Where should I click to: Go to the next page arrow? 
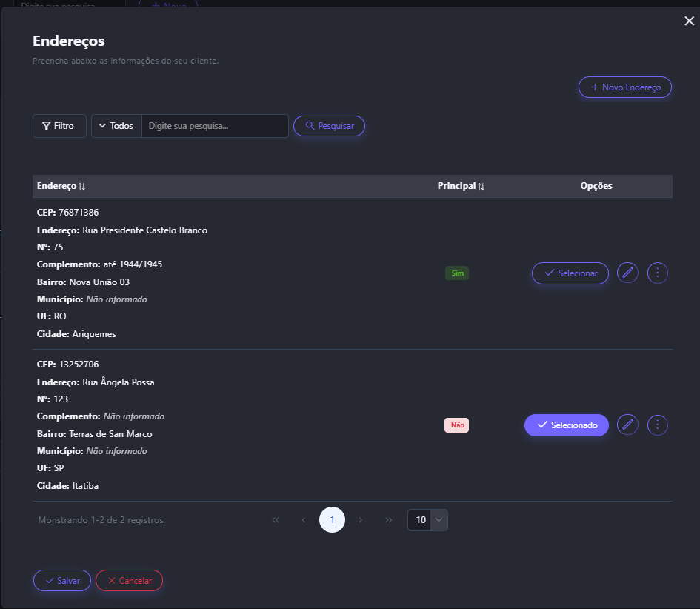[361, 520]
